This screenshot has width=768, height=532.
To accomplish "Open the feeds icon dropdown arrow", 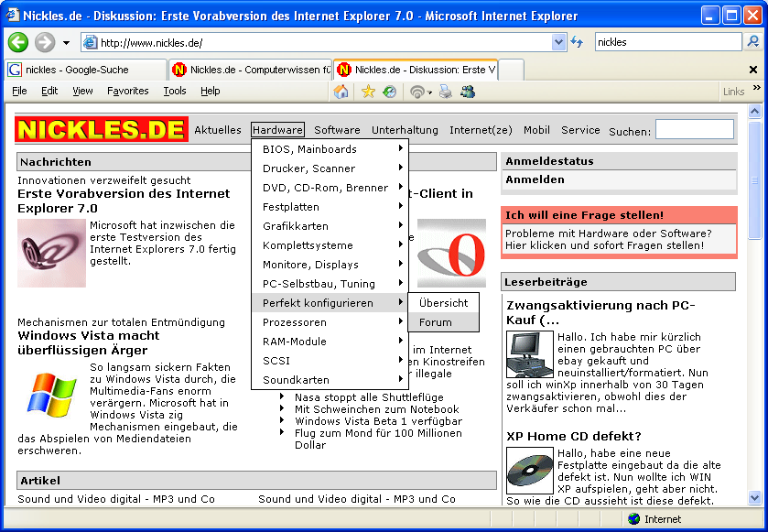I will click(429, 92).
